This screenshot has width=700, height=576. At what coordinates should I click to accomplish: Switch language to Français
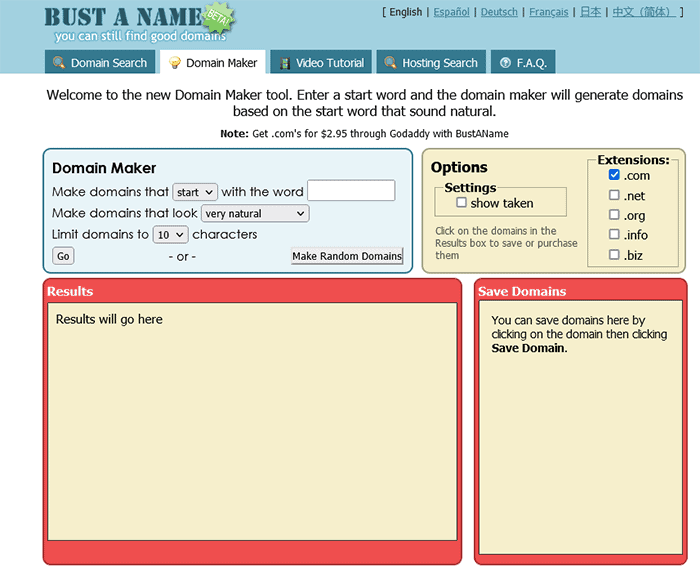coord(549,12)
